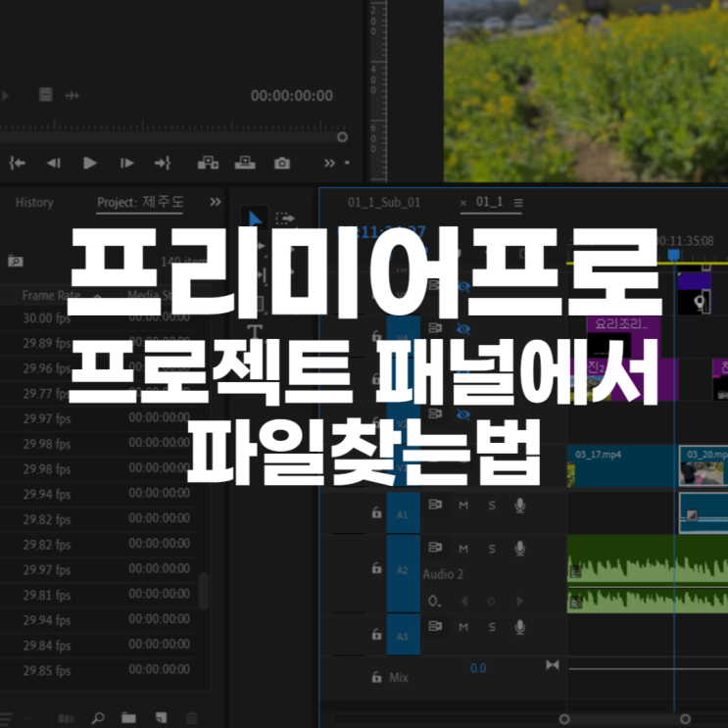The image size is (728, 728).
Task: Select the 03_20.mp4 clip in timeline
Action: (x=704, y=466)
